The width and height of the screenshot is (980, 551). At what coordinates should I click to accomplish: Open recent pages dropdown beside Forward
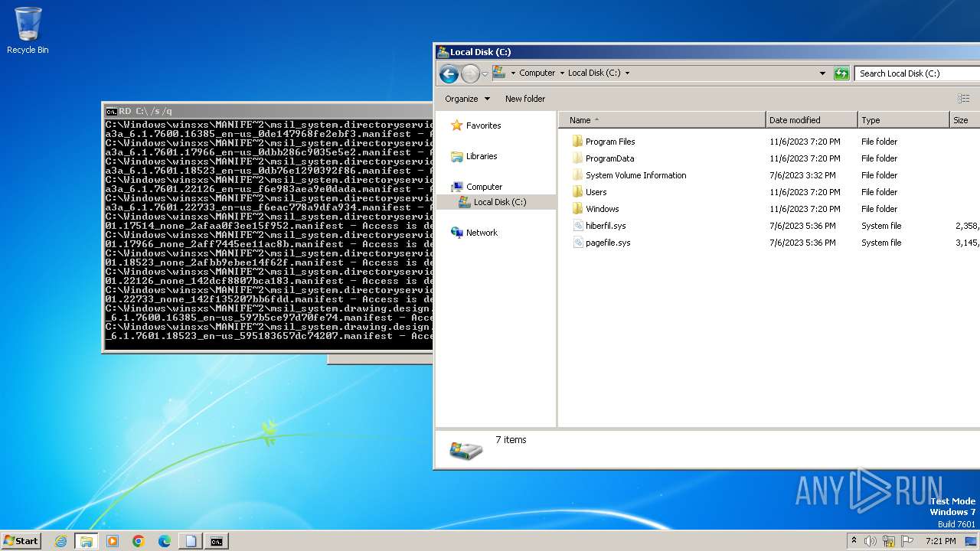pos(485,74)
